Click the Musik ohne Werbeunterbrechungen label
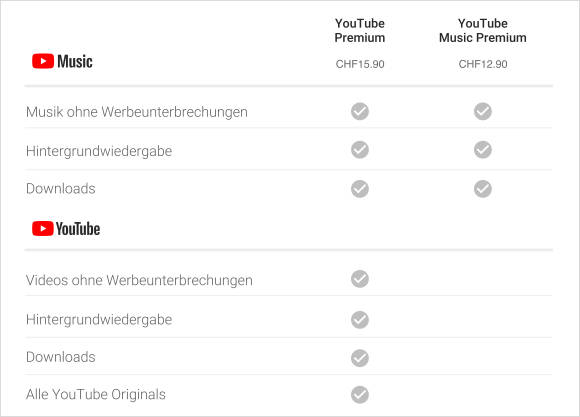This screenshot has height=417, width=580. [x=137, y=112]
